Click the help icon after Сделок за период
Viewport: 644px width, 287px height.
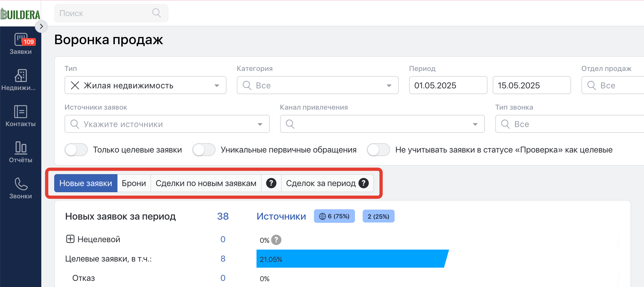point(364,183)
